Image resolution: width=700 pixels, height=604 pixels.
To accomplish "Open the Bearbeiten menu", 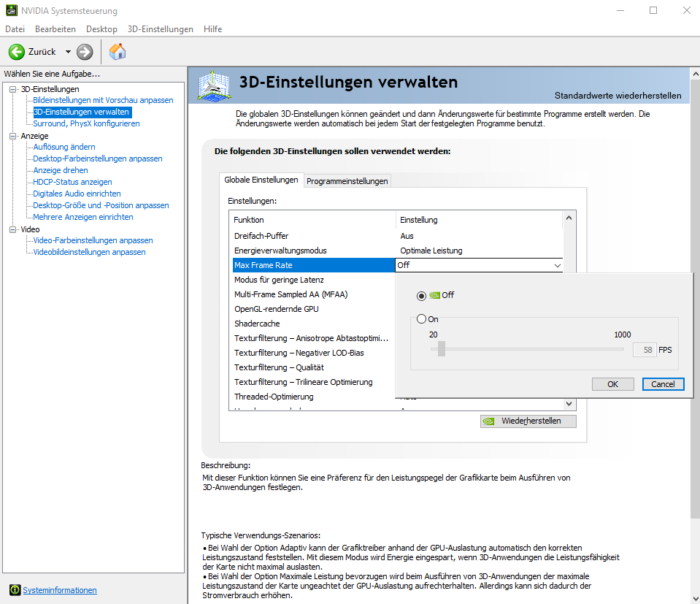I will click(55, 29).
